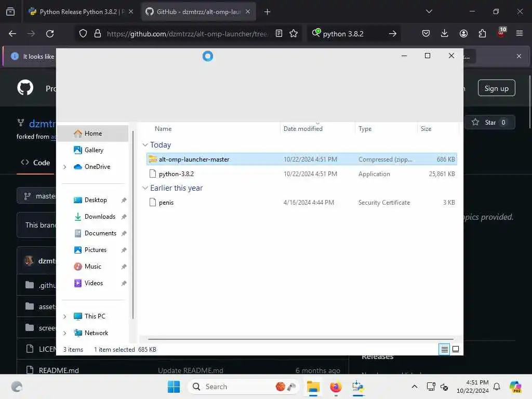This screenshot has width=532, height=399.
Task: Open Firefox View icon at tab bar start
Action: (x=10, y=12)
